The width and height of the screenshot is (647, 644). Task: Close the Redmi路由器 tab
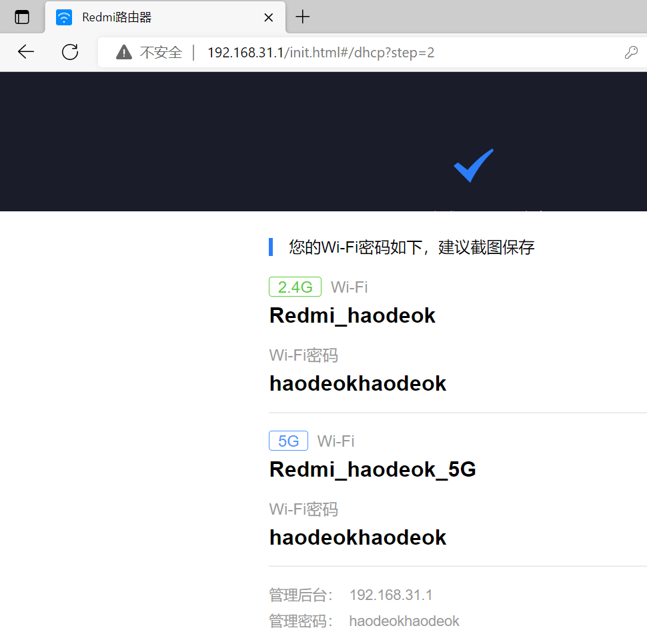(269, 17)
